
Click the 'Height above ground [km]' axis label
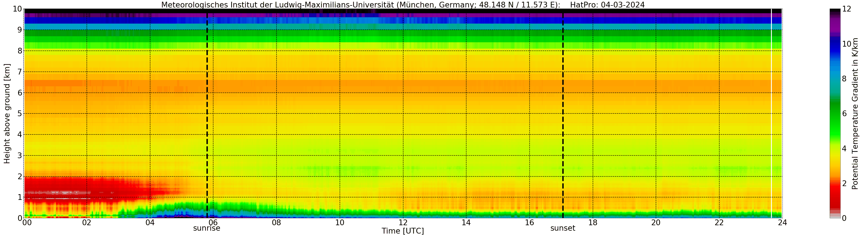tap(7, 113)
